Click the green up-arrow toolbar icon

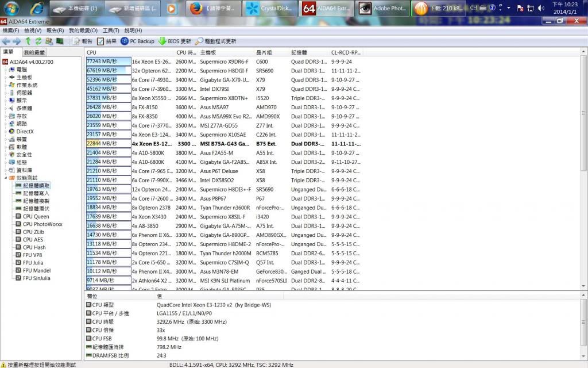pyautogui.click(x=28, y=41)
